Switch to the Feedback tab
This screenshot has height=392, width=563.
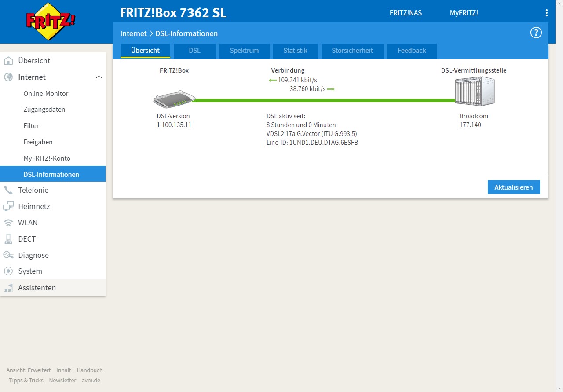click(412, 51)
